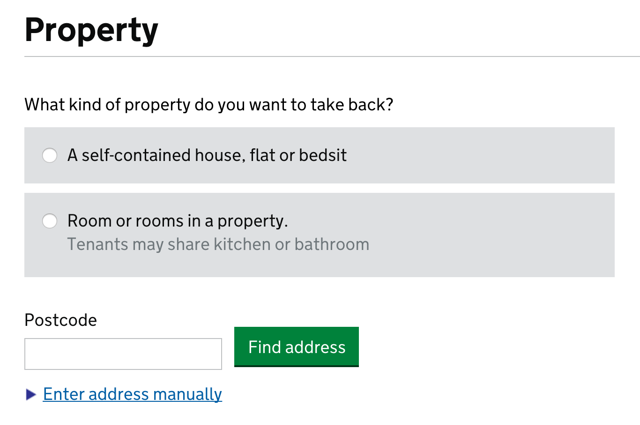Click 'Room or rooms in a property.' label
Image resolution: width=640 pixels, height=425 pixels.
tap(177, 221)
